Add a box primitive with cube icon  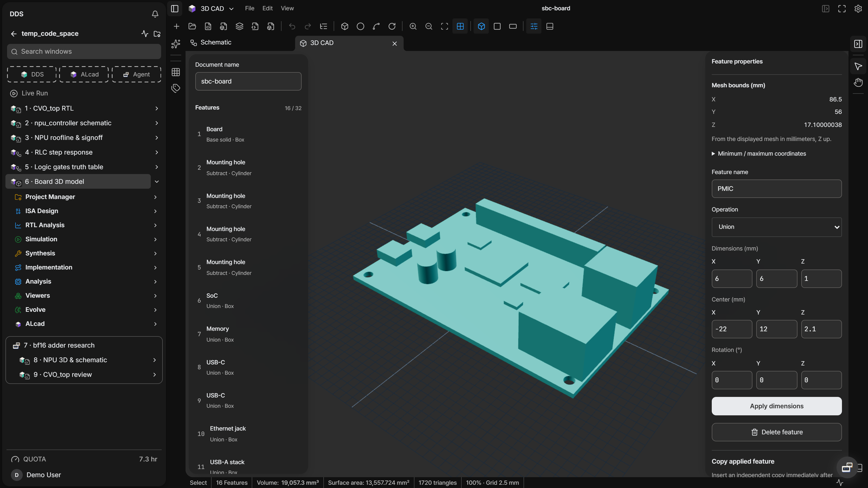pyautogui.click(x=345, y=26)
